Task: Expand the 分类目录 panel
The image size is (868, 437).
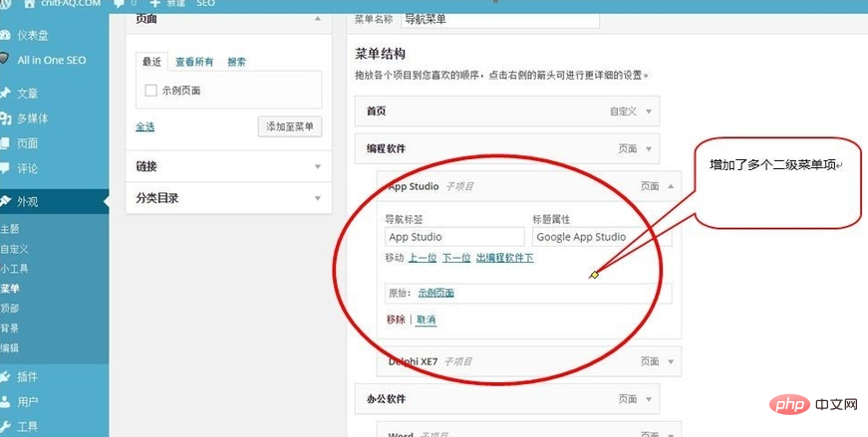Action: pyautogui.click(x=317, y=198)
